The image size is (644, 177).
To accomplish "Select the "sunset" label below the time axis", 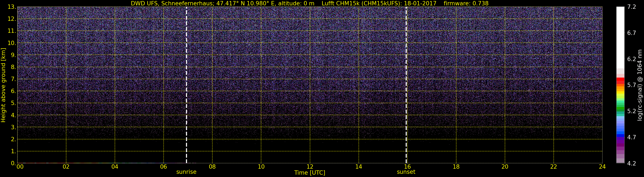I will pos(406,172).
